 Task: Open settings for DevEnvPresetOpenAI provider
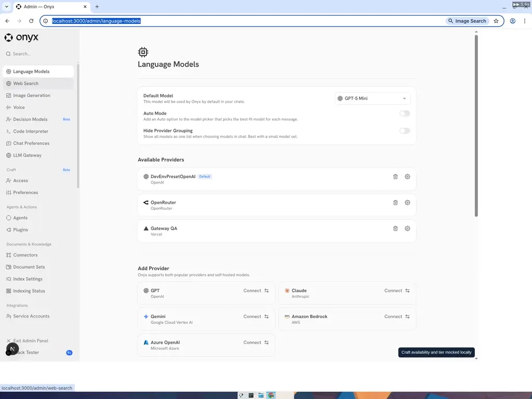click(x=407, y=177)
